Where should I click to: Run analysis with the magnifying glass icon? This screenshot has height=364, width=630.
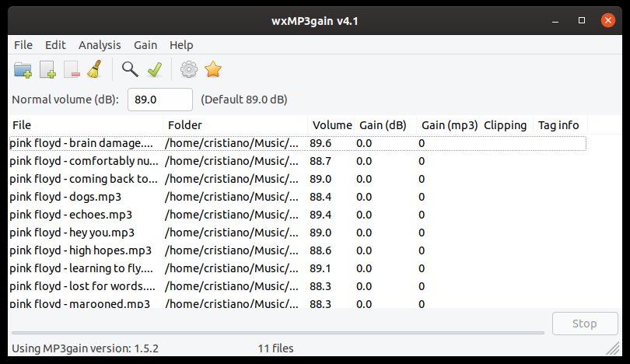click(x=130, y=69)
